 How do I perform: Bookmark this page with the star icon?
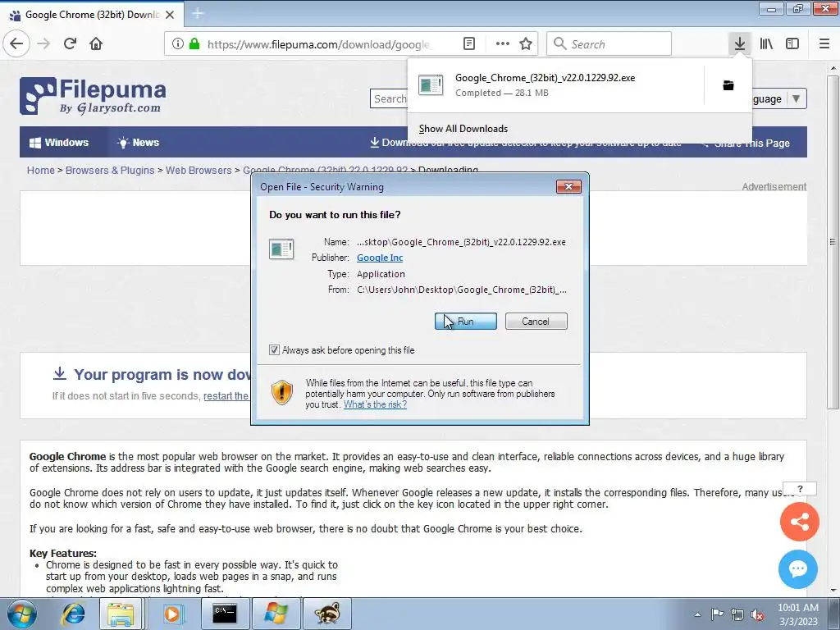point(526,44)
